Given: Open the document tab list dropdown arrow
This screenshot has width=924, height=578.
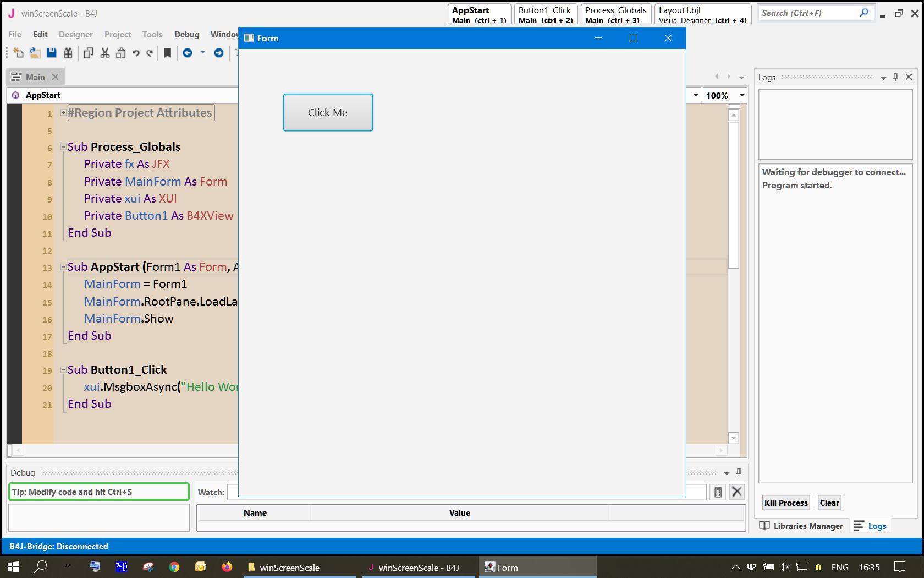Looking at the screenshot, I should click(x=741, y=78).
